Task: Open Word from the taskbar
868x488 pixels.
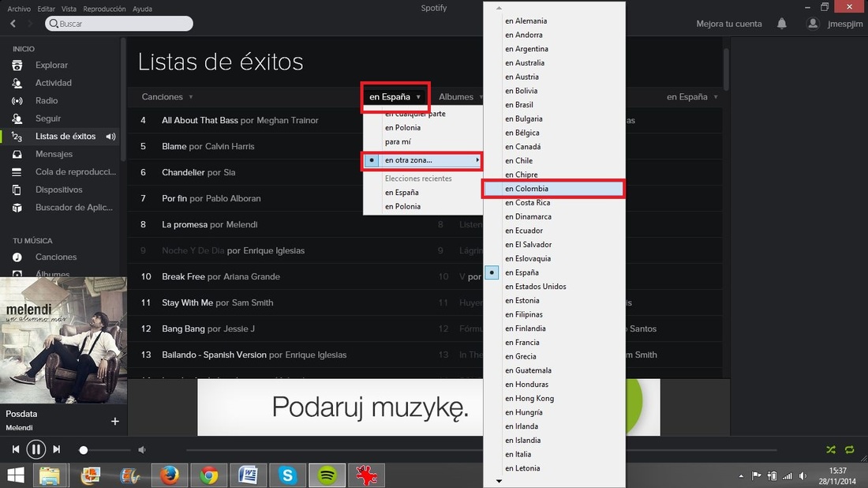Action: click(x=248, y=475)
